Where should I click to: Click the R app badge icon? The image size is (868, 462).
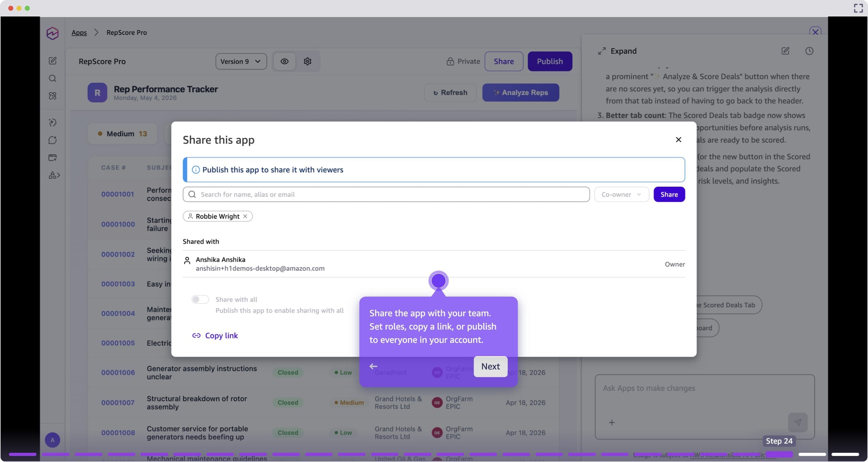(x=97, y=93)
